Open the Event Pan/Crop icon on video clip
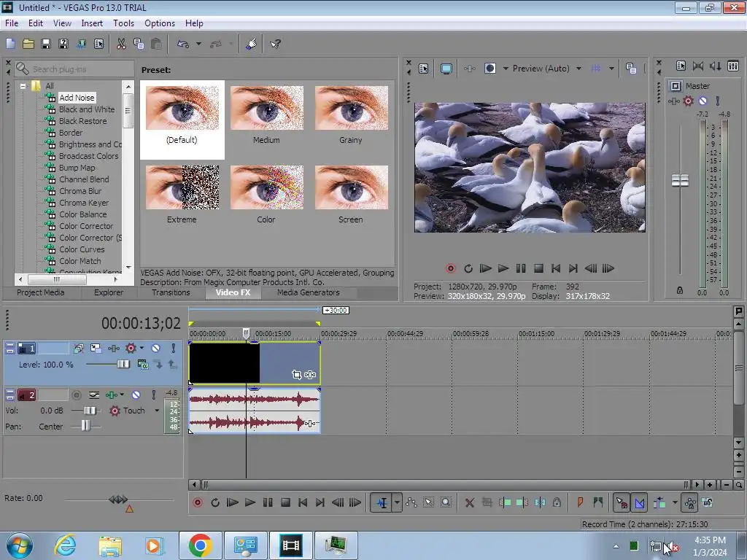747x560 pixels. tap(296, 375)
